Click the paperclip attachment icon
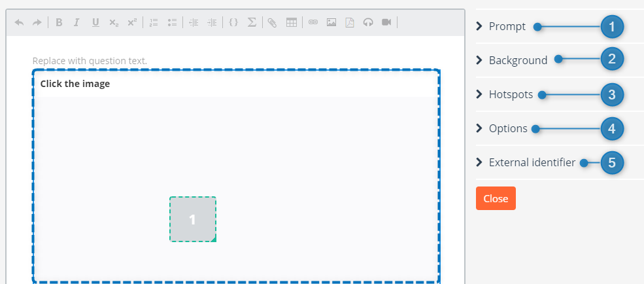The image size is (644, 284). (x=273, y=22)
